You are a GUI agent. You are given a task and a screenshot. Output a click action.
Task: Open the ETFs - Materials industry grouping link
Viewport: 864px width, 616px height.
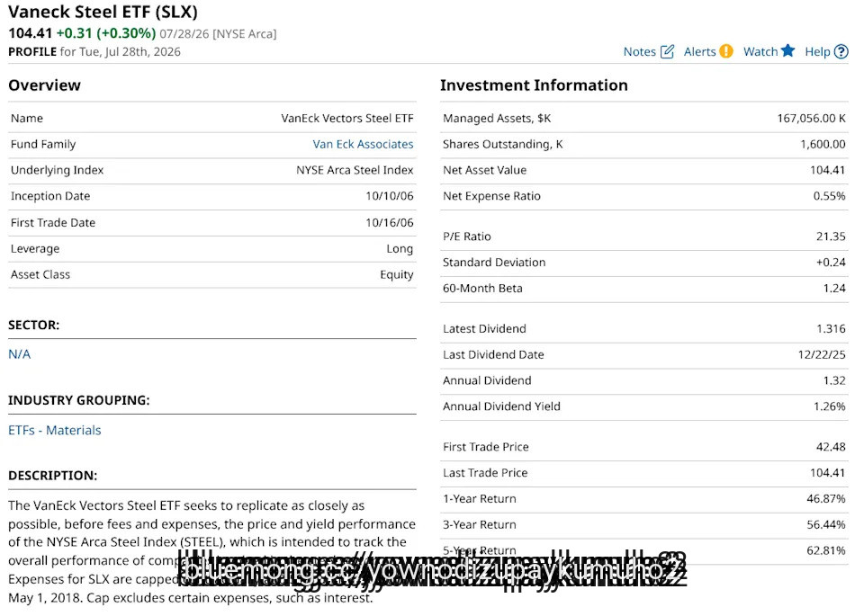(x=55, y=430)
